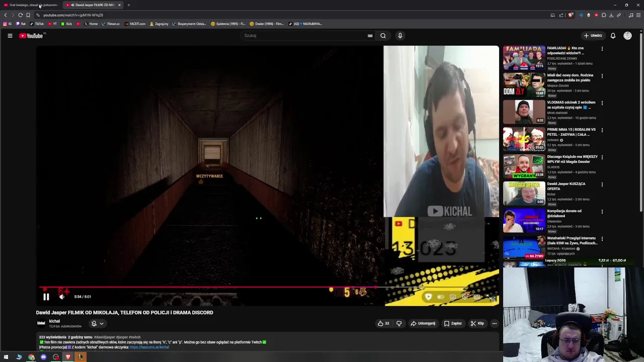Open options for the VLOGMAS video

(x=602, y=103)
